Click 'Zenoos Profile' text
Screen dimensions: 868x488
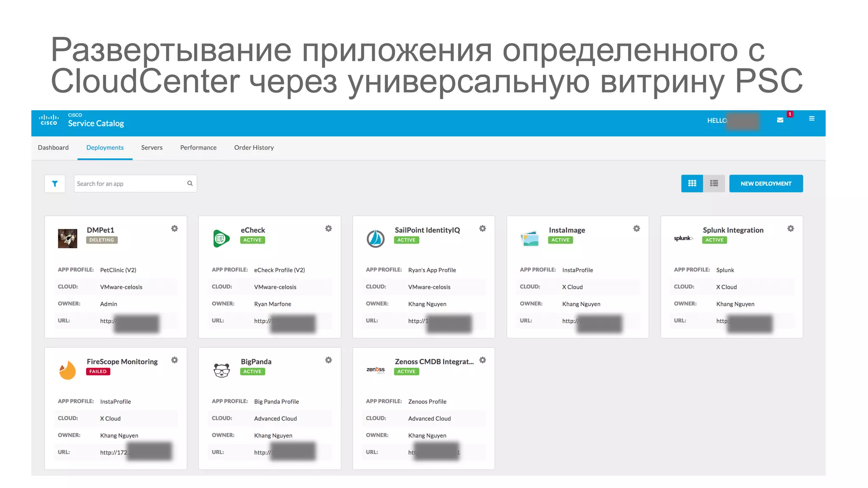tap(427, 402)
